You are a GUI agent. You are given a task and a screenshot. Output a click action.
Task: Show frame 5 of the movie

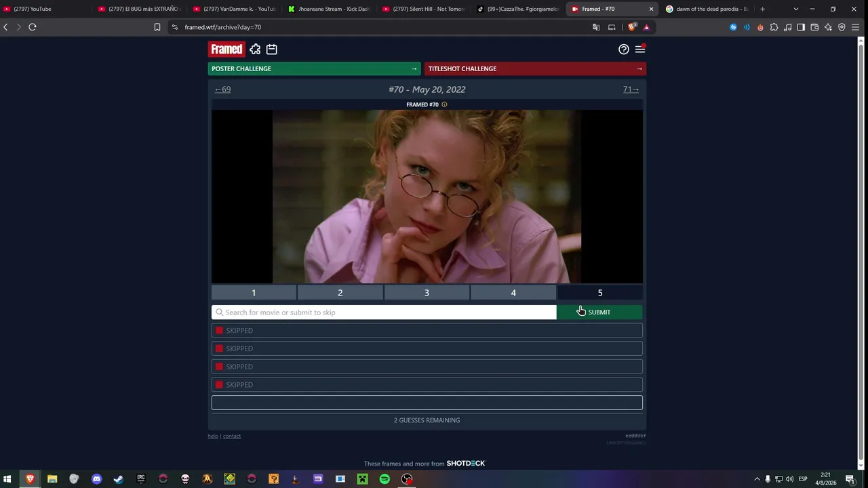tap(600, 293)
